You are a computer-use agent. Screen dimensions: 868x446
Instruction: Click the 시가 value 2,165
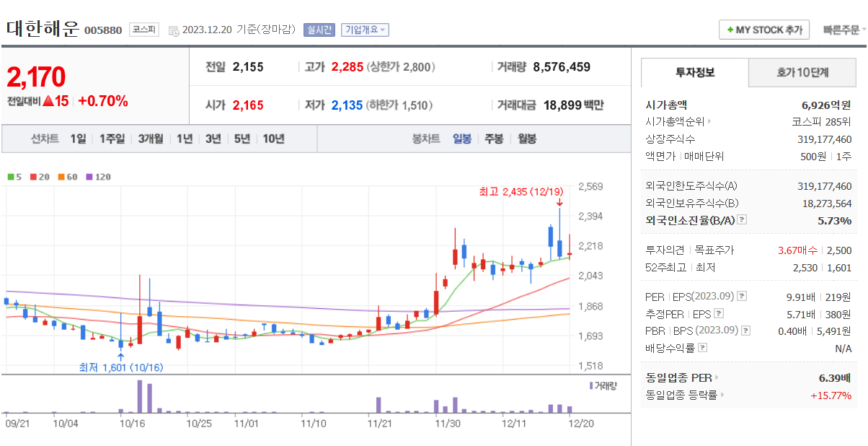(248, 105)
